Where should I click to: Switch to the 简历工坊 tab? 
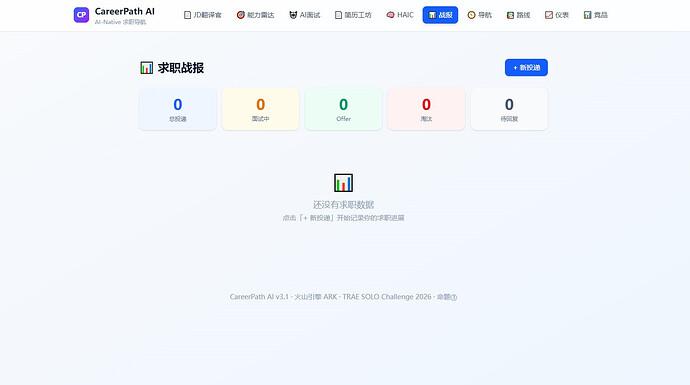point(353,15)
